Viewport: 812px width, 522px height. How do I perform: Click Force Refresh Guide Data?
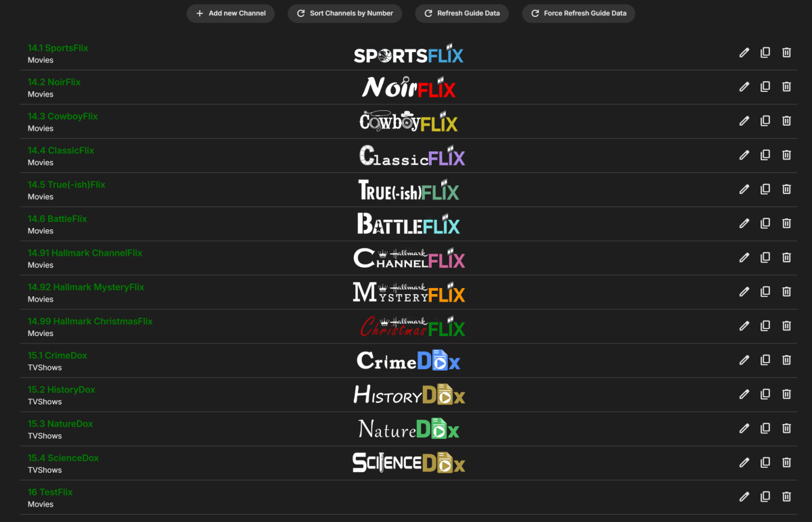578,13
